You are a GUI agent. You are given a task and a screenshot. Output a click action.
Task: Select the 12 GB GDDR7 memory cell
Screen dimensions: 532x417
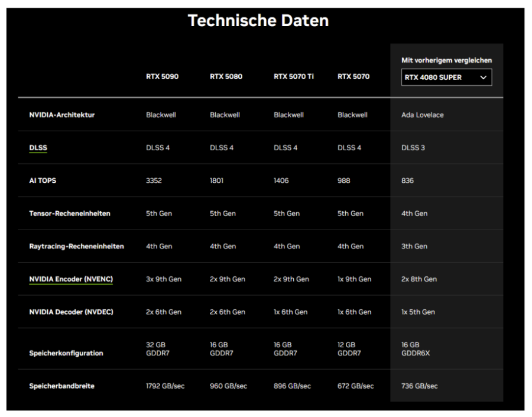[x=349, y=349]
